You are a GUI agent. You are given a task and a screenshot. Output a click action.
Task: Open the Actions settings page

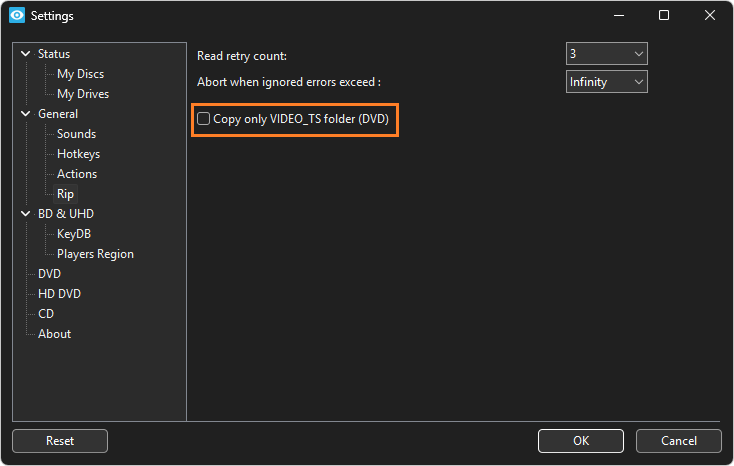(x=77, y=174)
